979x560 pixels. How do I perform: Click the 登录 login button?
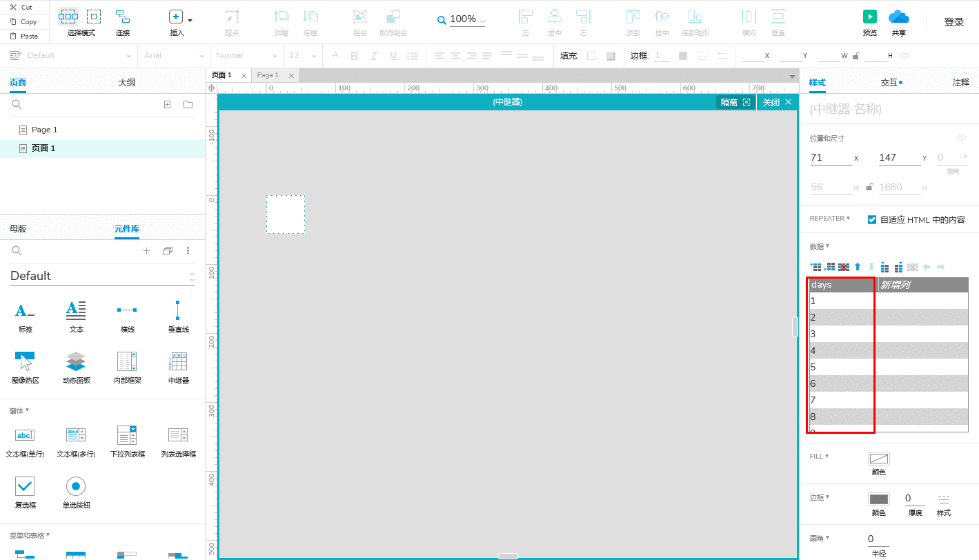pyautogui.click(x=954, y=22)
